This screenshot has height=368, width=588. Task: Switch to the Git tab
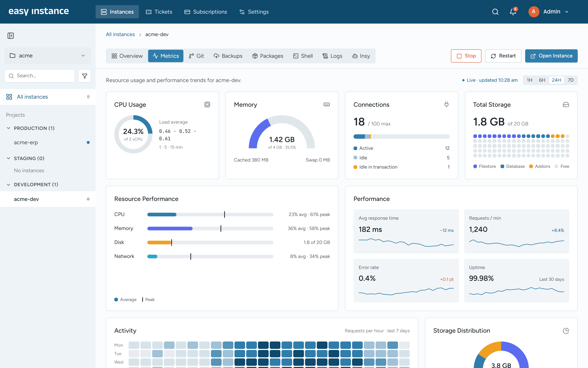pyautogui.click(x=196, y=56)
